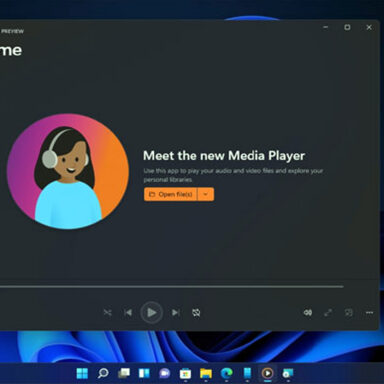Launch Microsoft Store from taskbar
Image resolution: width=384 pixels, height=384 pixels.
[185, 374]
